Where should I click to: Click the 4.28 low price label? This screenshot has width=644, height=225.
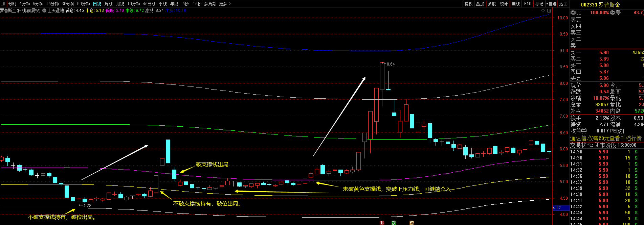pos(87,206)
